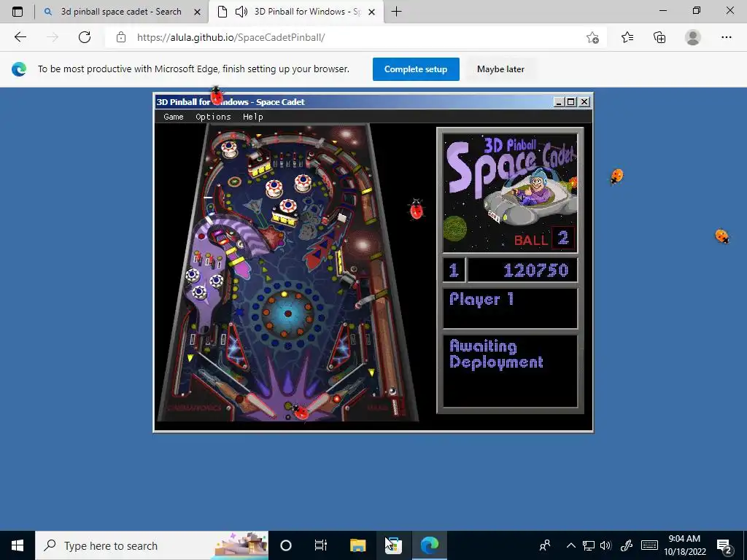
Task: Switch to the 3d pinball space cadet search tab
Action: [x=121, y=12]
